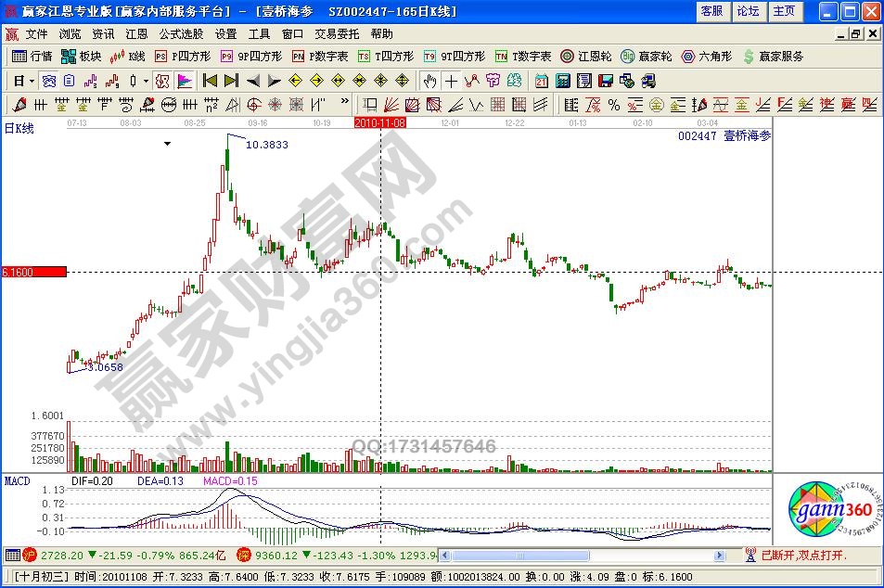The width and height of the screenshot is (884, 588).
Task: Jump to first bar with skip-start arrow
Action: [x=210, y=81]
